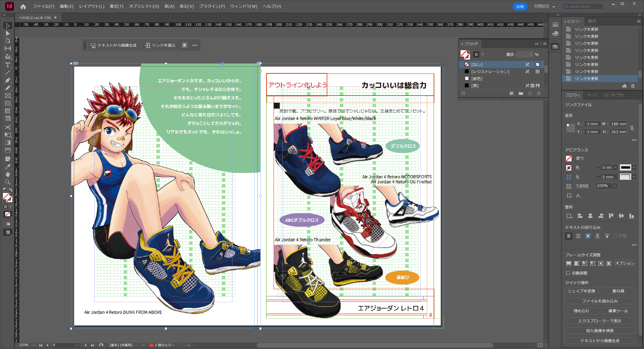Screen dimensions: 644x349
Task: Select the Scissors tool
Action: pos(8,127)
